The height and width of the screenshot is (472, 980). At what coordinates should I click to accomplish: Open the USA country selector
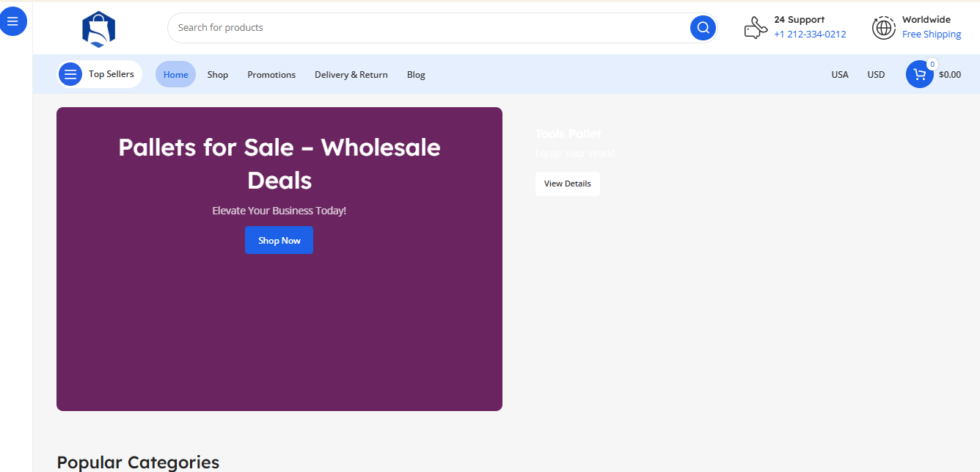(840, 75)
